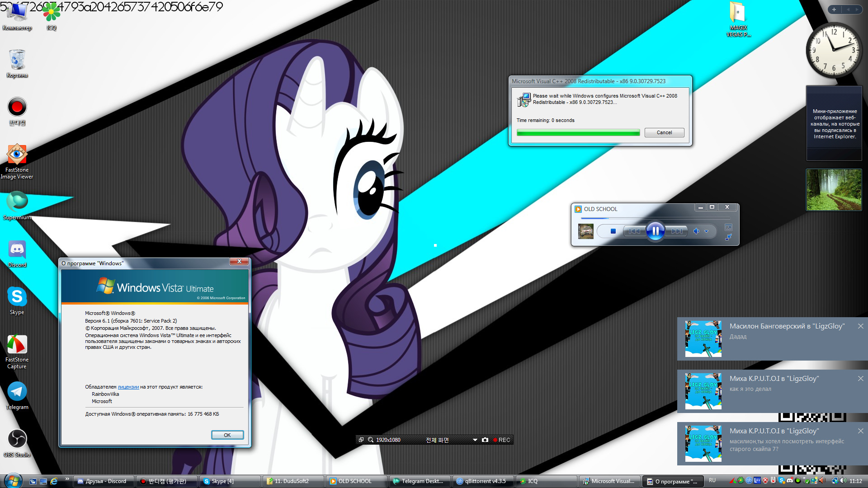
Task: Open volume dropdown arrow next to speaker
Action: 707,231
